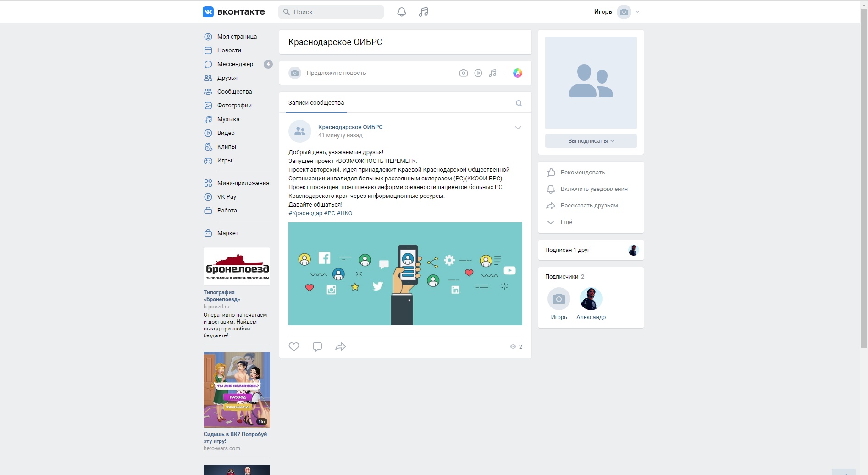Click Рекомендовать to recommend the community
This screenshot has width=868, height=475.
(582, 173)
